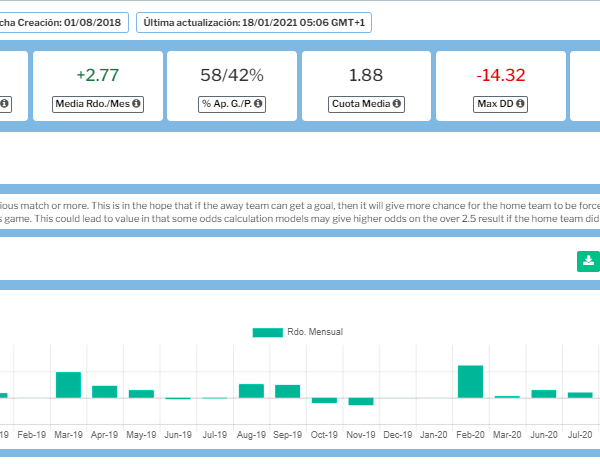Click the Oct-19 negative bar

pos(324,401)
